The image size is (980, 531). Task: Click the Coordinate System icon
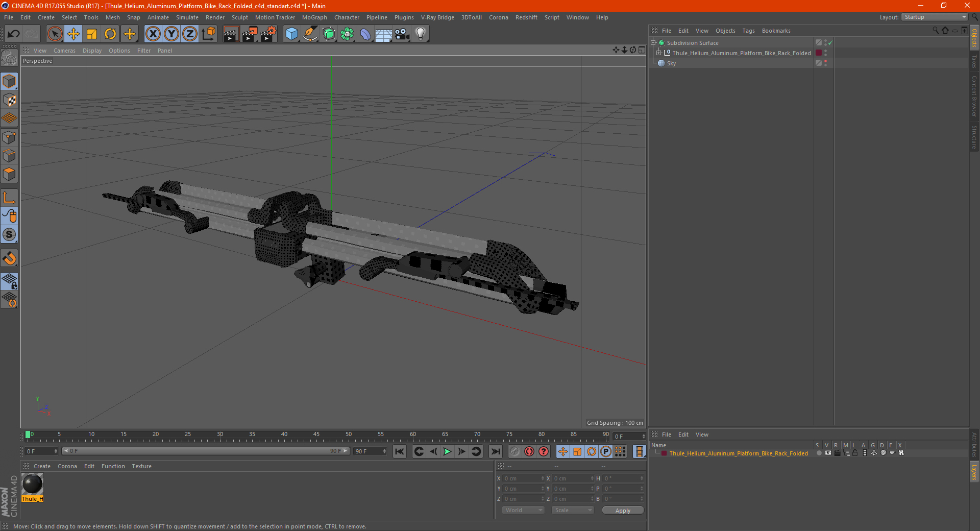208,34
